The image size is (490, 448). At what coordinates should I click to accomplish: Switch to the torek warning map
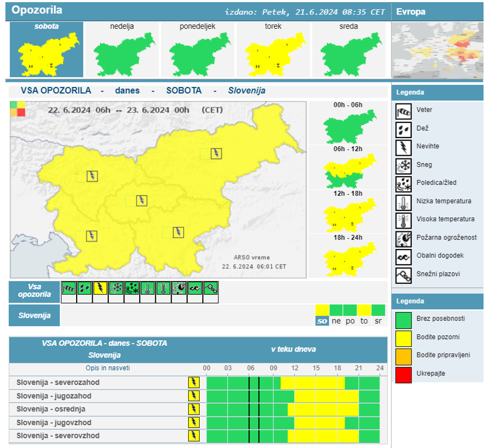click(x=273, y=50)
